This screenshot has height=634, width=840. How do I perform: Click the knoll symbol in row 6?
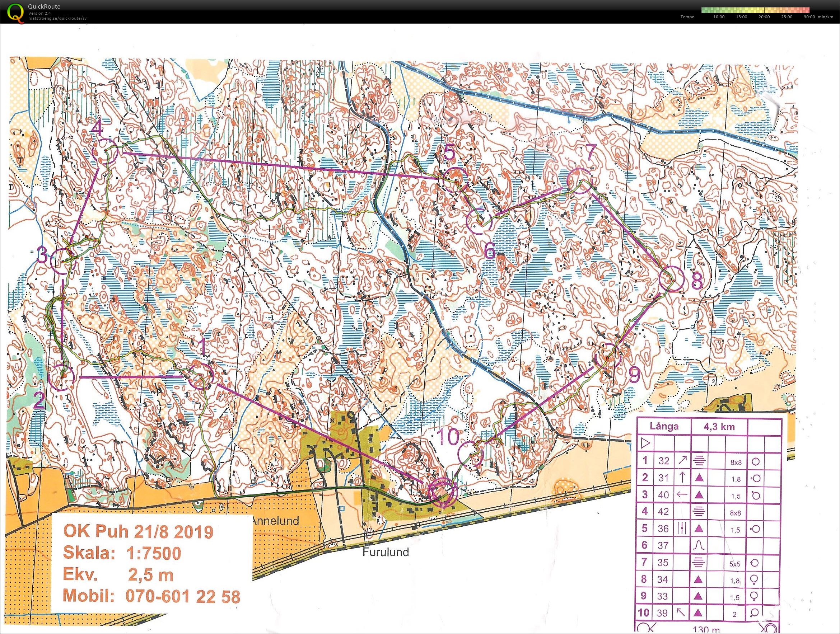coord(699,545)
